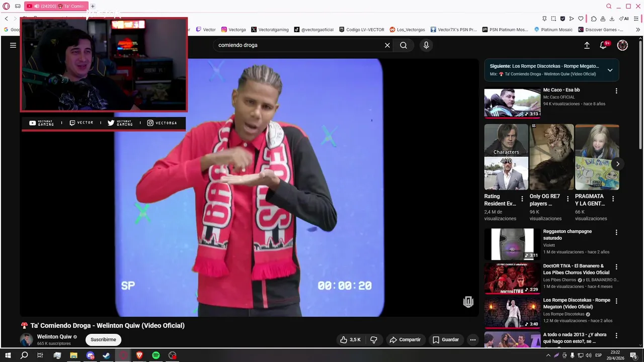Start voice search with microphone icon

[x=426, y=45]
